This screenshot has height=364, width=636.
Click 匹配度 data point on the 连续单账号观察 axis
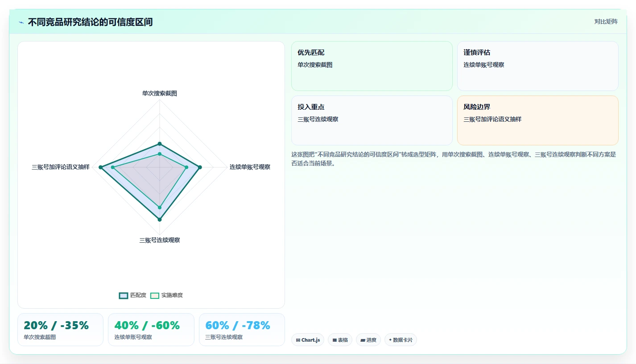click(x=200, y=167)
